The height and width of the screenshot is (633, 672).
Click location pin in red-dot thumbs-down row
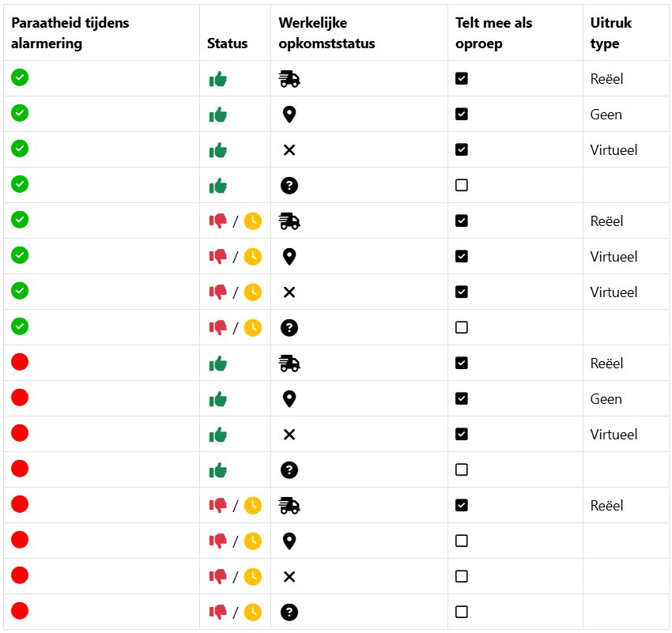pyautogui.click(x=289, y=541)
